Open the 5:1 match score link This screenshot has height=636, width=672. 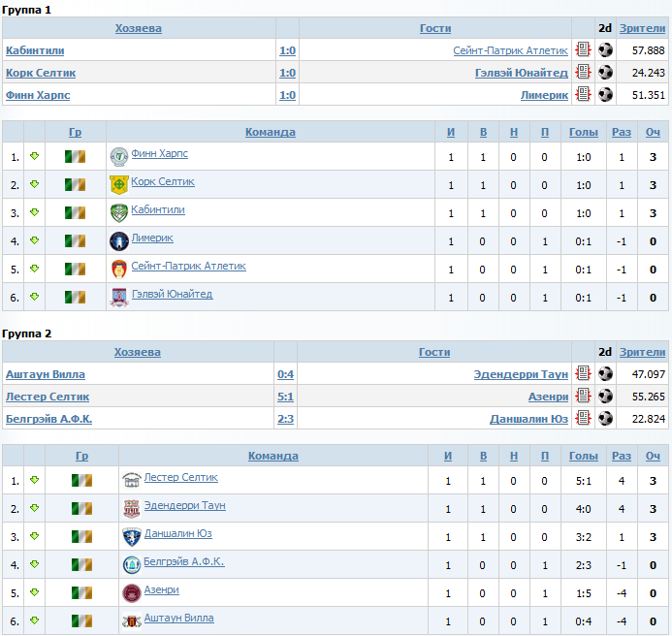tap(285, 397)
